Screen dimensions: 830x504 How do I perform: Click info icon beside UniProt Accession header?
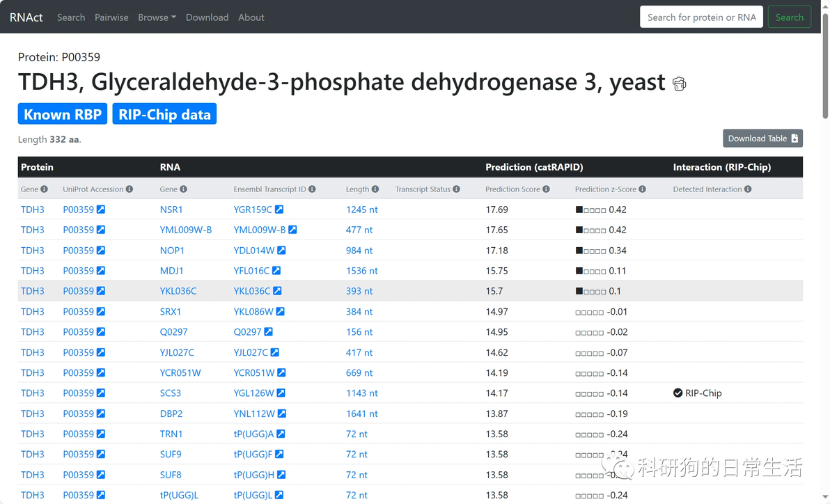pos(129,189)
